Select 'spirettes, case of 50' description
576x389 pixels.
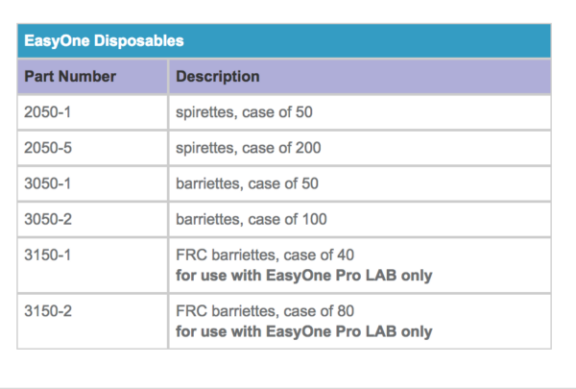[x=244, y=112]
